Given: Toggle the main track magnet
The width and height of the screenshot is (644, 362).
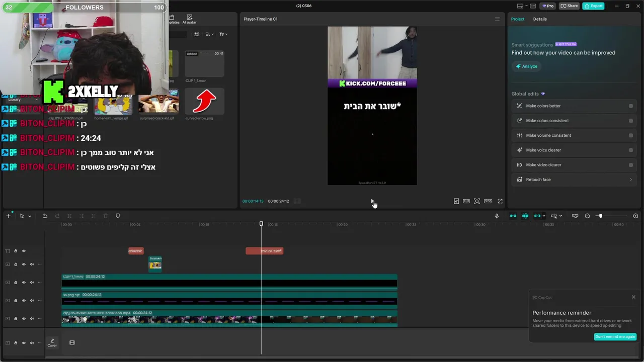Looking at the screenshot, I should pyautogui.click(x=513, y=216).
